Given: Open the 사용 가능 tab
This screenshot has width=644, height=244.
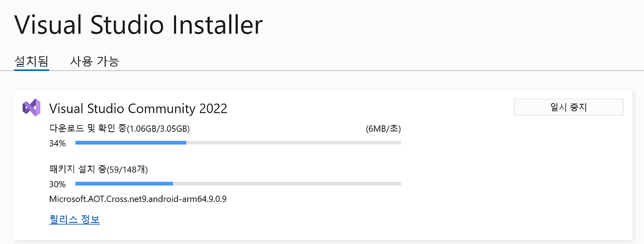Looking at the screenshot, I should coord(95,62).
